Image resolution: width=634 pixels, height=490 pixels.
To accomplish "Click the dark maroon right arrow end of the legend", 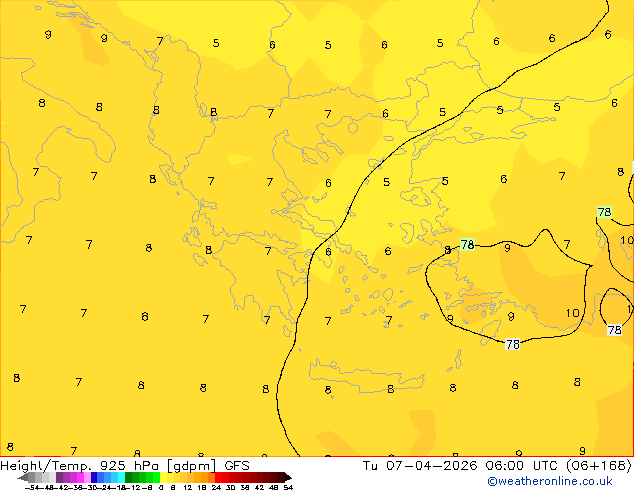I will pos(287,477).
